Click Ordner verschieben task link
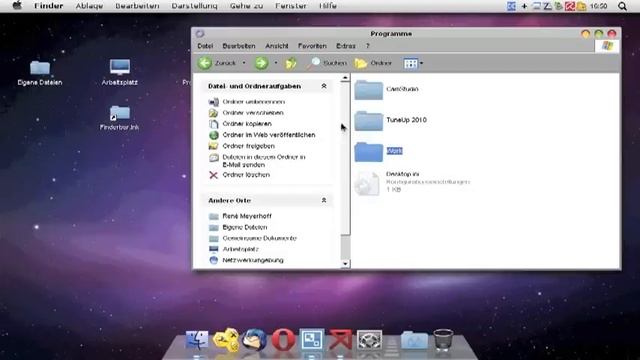 click(x=253, y=113)
